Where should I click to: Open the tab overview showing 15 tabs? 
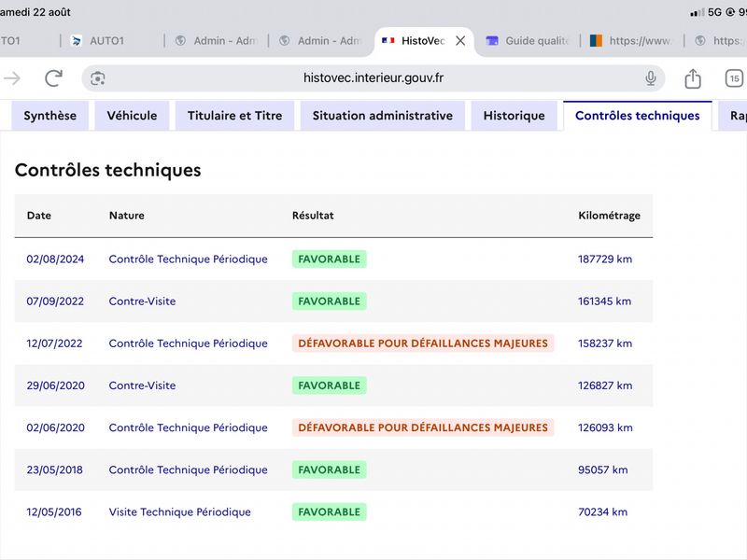click(734, 78)
